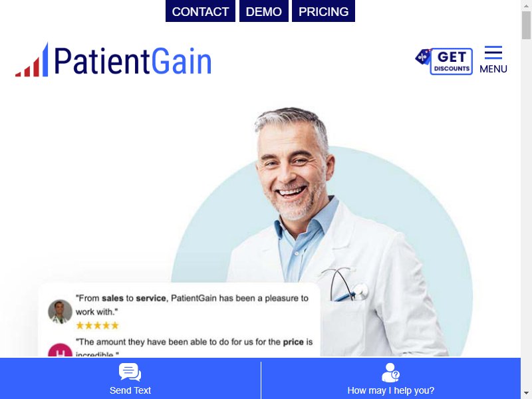The image size is (532, 399).
Task: Click the MENU text label
Action: pos(493,69)
